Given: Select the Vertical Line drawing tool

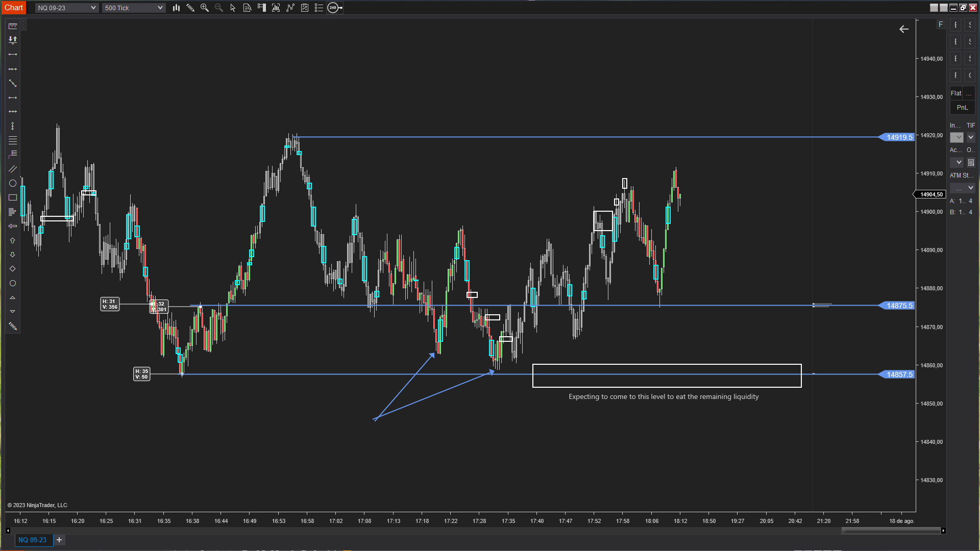Looking at the screenshot, I should tap(13, 126).
